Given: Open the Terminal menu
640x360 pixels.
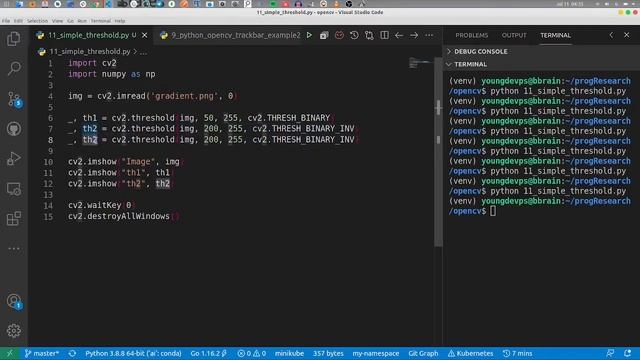Looking at the screenshot, I should pyautogui.click(x=100, y=21).
